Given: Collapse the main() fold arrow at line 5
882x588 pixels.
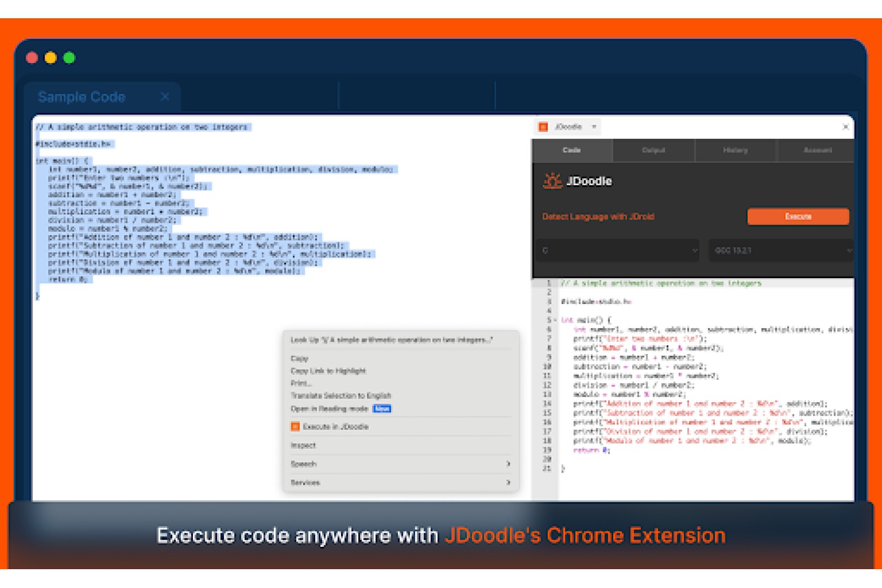Looking at the screenshot, I should pyautogui.click(x=554, y=320).
